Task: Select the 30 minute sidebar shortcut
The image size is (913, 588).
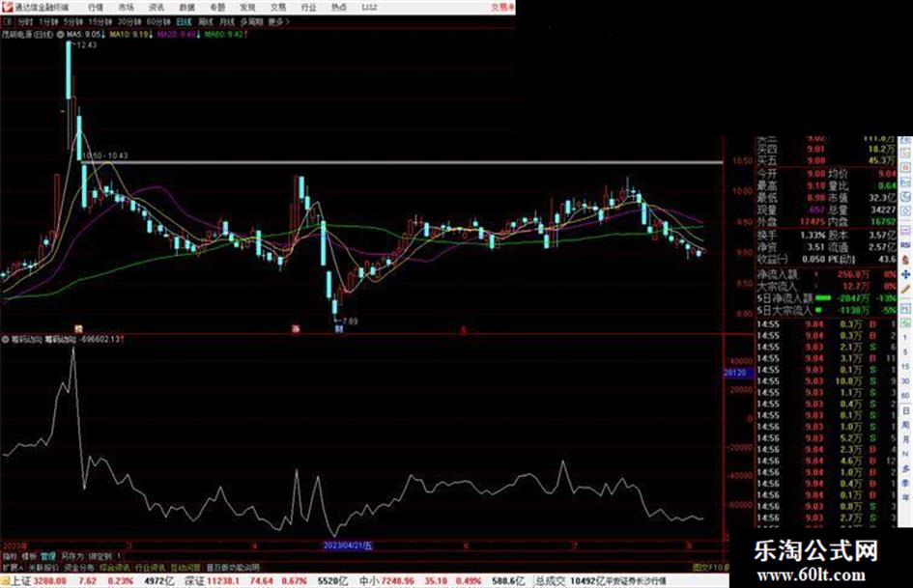Action: coord(905,381)
